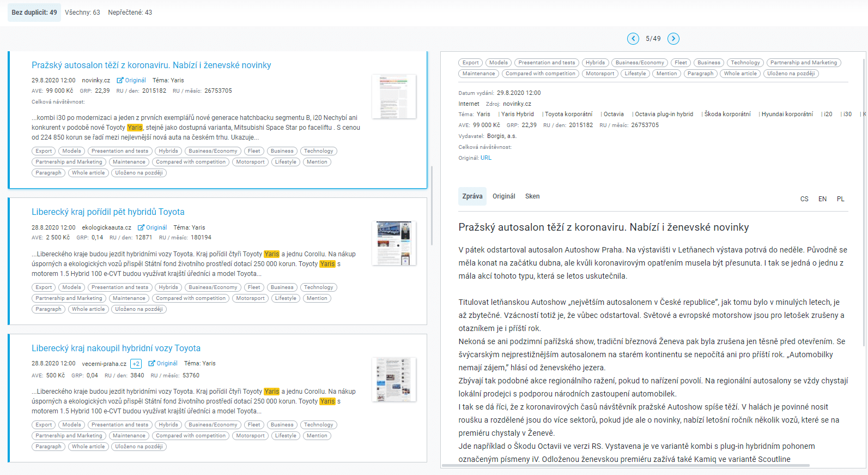Expand +2 additional sources badge
The width and height of the screenshot is (868, 475).
[136, 364]
